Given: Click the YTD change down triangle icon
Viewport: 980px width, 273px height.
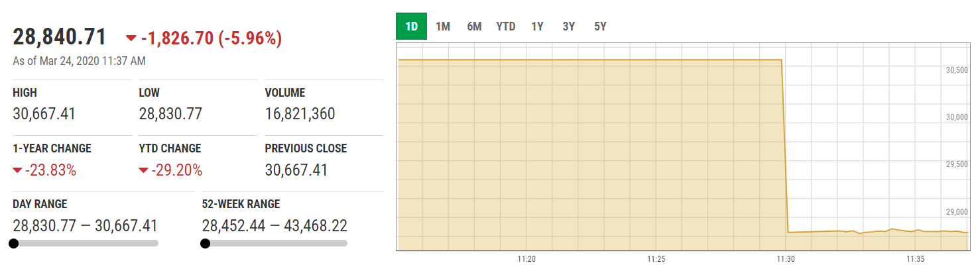Looking at the screenshot, I should click(x=143, y=171).
